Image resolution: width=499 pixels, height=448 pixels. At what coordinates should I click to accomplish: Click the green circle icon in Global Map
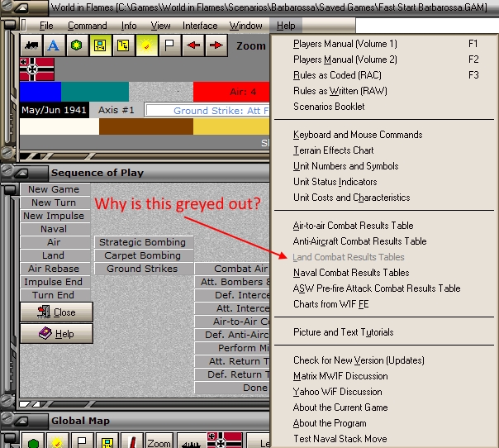(x=33, y=441)
